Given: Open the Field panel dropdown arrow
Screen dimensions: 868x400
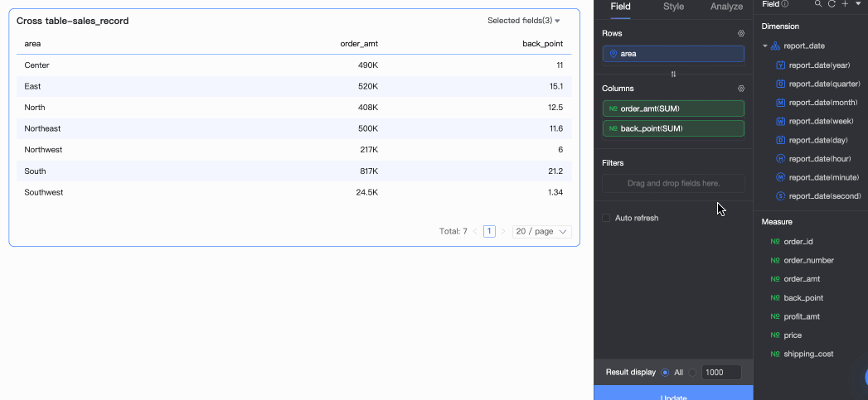Looking at the screenshot, I should coord(859,4).
